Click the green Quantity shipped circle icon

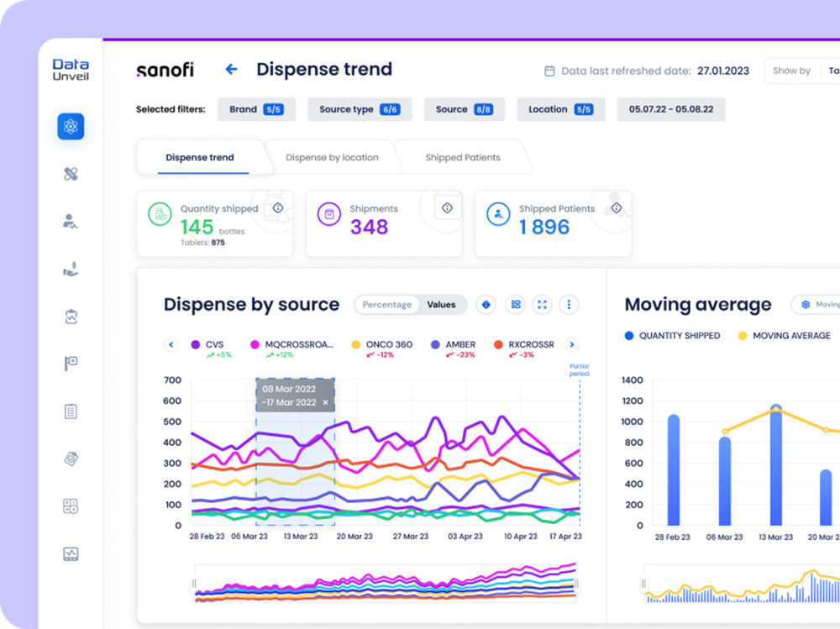[x=160, y=214]
